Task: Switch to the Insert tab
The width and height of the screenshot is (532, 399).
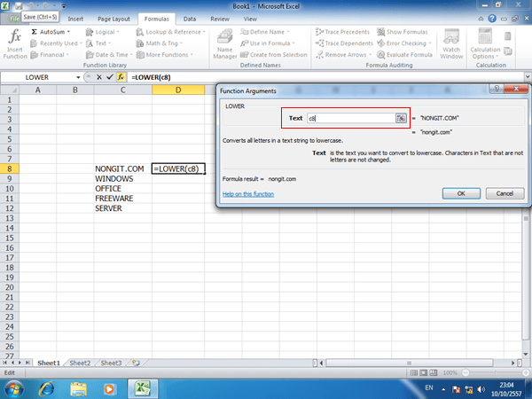Action: point(75,19)
